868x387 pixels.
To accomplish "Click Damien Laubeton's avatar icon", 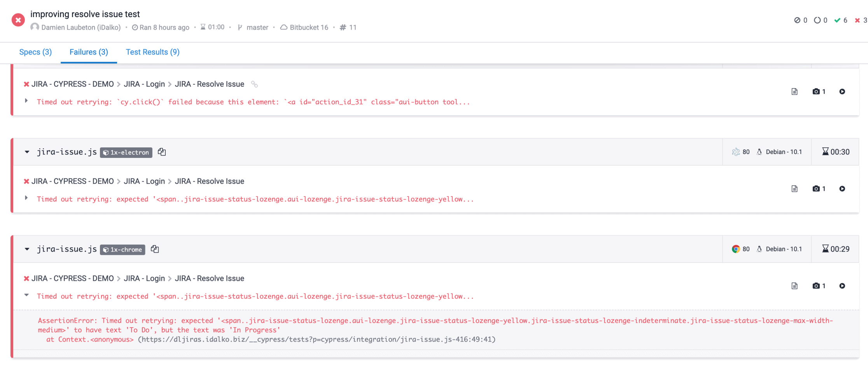I will [x=35, y=27].
